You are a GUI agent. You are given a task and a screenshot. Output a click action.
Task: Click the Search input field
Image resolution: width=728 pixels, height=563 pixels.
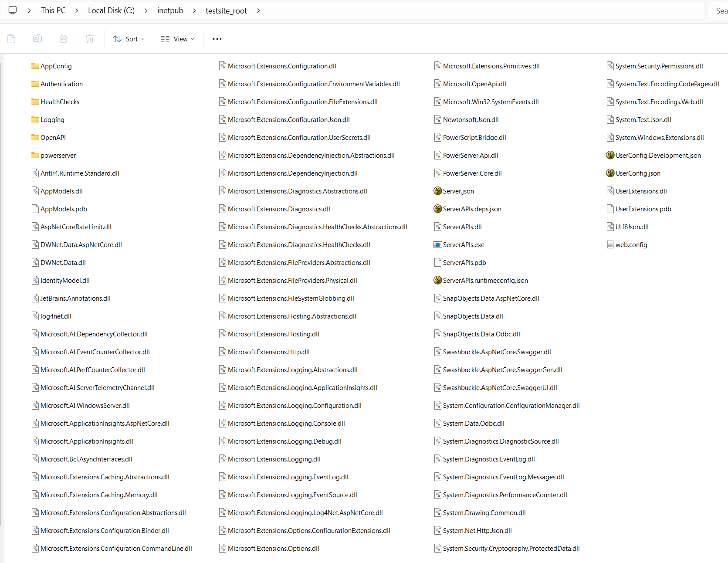click(x=719, y=10)
